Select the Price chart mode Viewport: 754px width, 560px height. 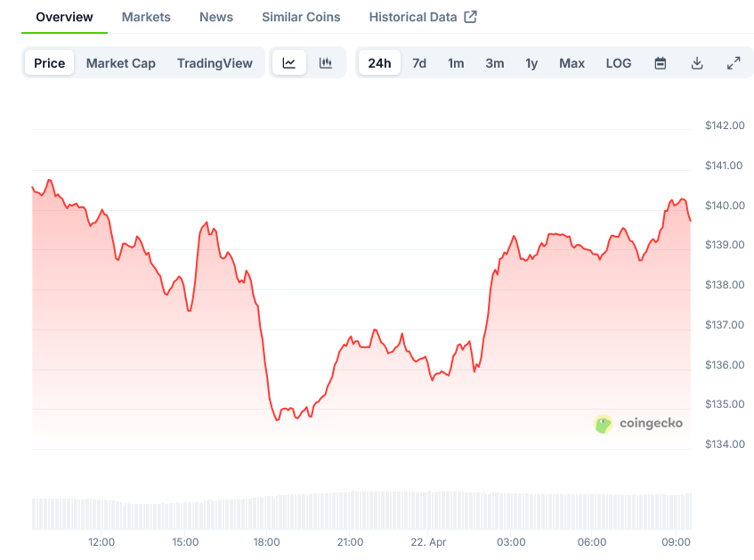click(x=50, y=63)
